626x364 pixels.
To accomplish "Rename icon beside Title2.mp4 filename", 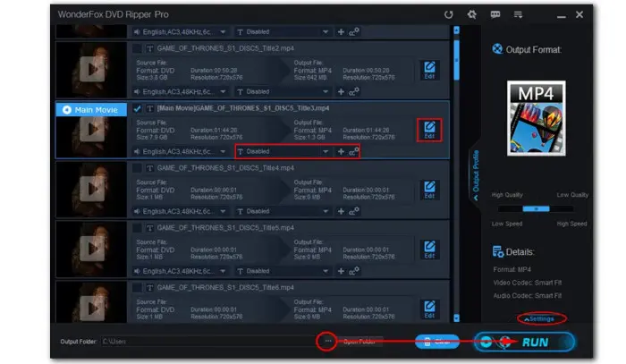I will 149,48.
